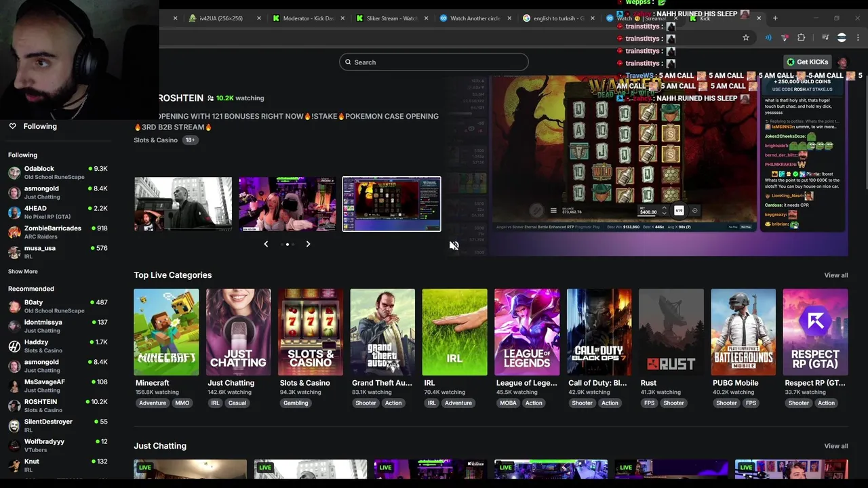This screenshot has width=868, height=488.
Task: Switch to Sliker Stream tab
Action: 392,18
